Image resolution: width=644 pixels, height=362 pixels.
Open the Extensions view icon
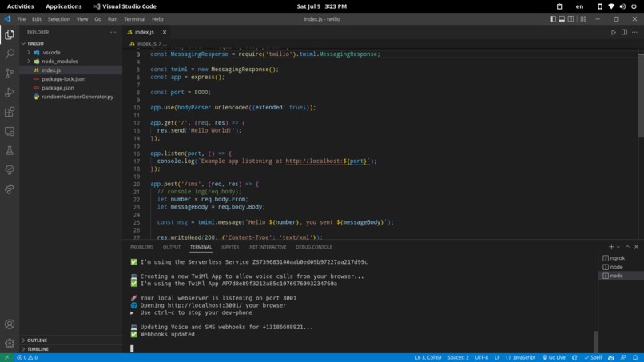pyautogui.click(x=10, y=112)
